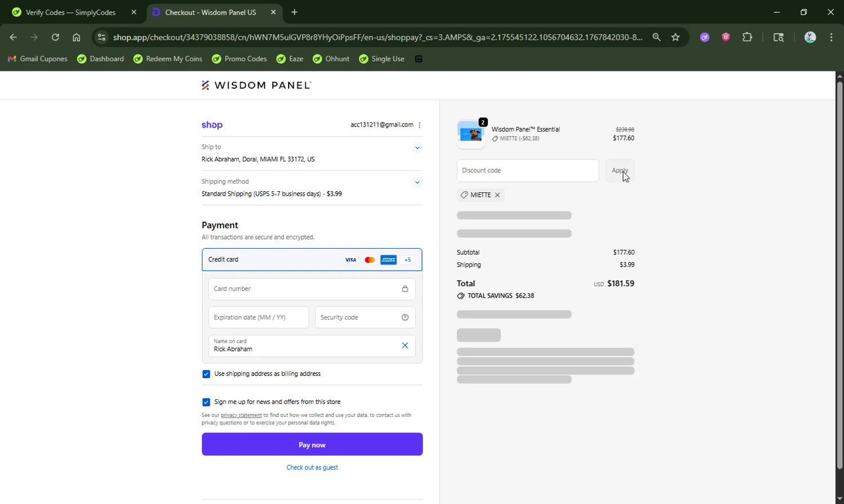Click the American Express icon
Viewport: 844px width, 504px height.
[388, 259]
